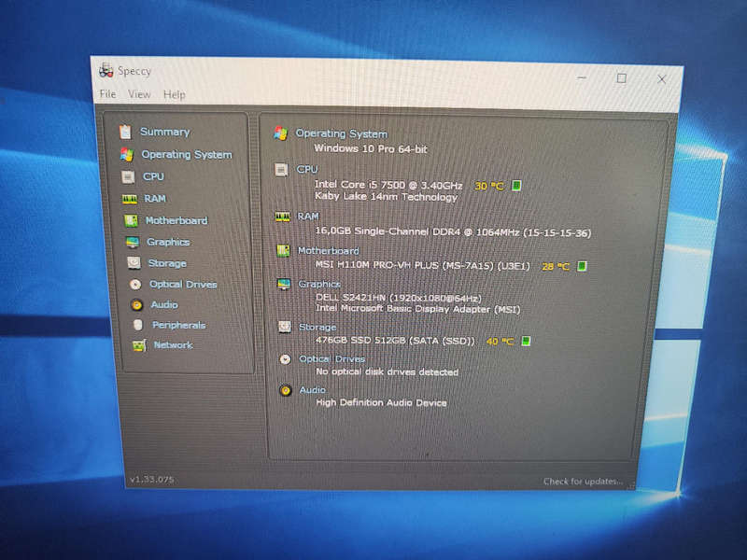The width and height of the screenshot is (747, 560).
Task: Click the Optical Drives heading link
Action: click(332, 359)
